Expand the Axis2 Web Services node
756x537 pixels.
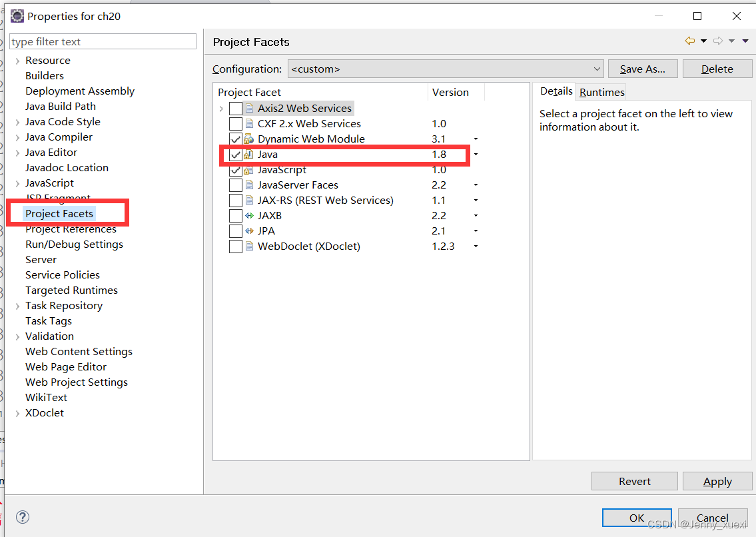(221, 109)
